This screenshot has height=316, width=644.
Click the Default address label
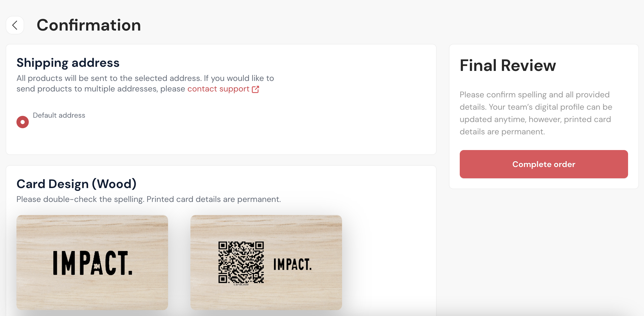click(x=59, y=115)
